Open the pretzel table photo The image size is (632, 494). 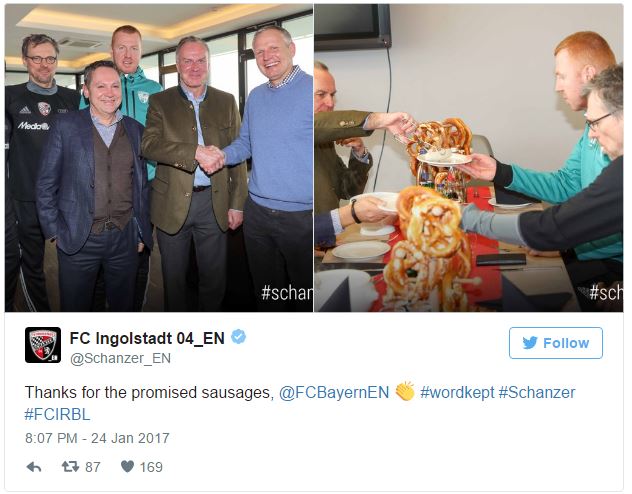point(468,158)
